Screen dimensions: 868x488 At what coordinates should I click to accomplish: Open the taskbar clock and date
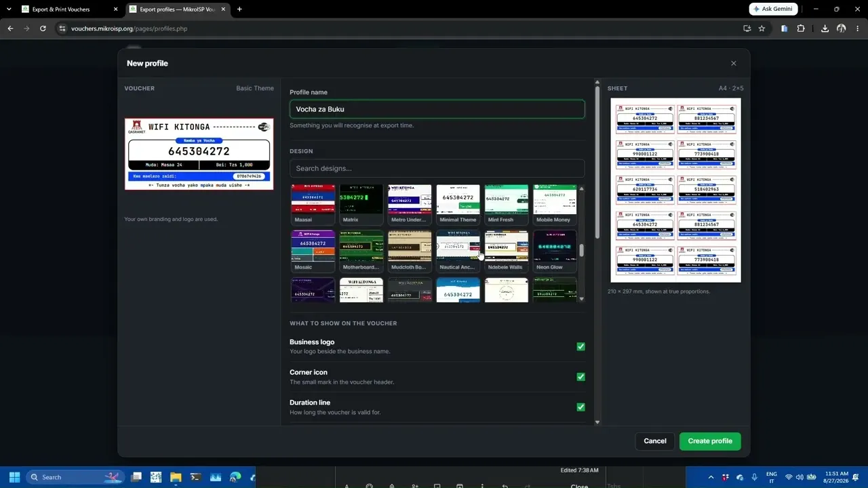point(837,477)
